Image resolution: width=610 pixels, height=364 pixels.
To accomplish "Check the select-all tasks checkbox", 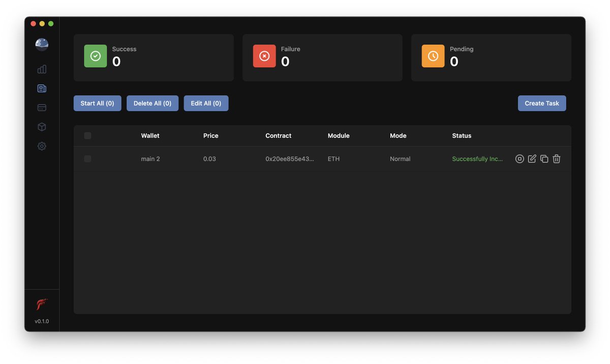I will click(x=87, y=136).
